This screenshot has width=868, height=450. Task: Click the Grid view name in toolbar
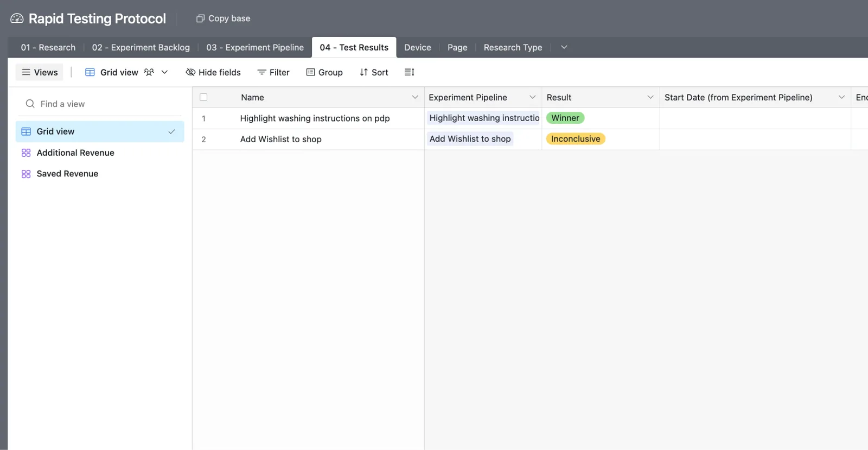[x=119, y=72]
